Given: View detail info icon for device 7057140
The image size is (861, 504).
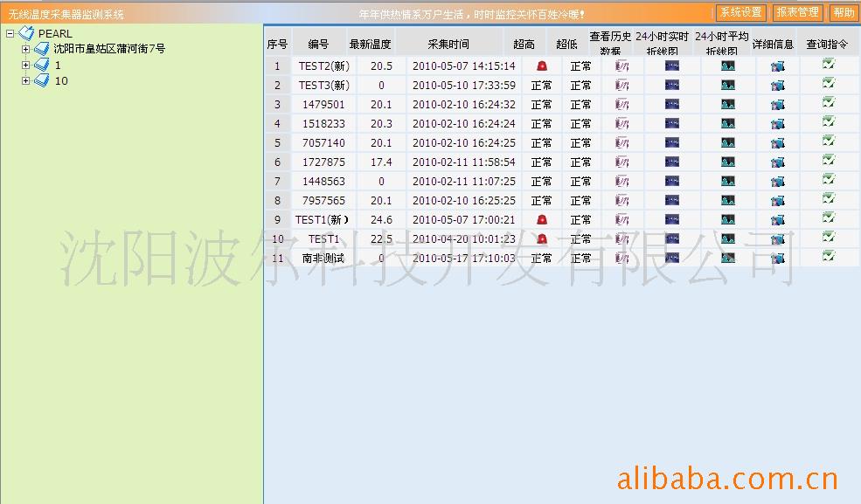Looking at the screenshot, I should [x=777, y=142].
